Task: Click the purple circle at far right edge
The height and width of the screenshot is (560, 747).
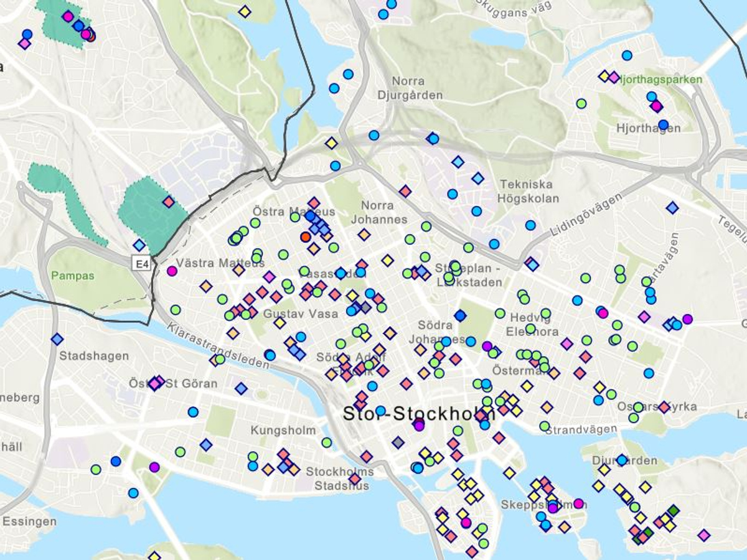Action: (687, 319)
